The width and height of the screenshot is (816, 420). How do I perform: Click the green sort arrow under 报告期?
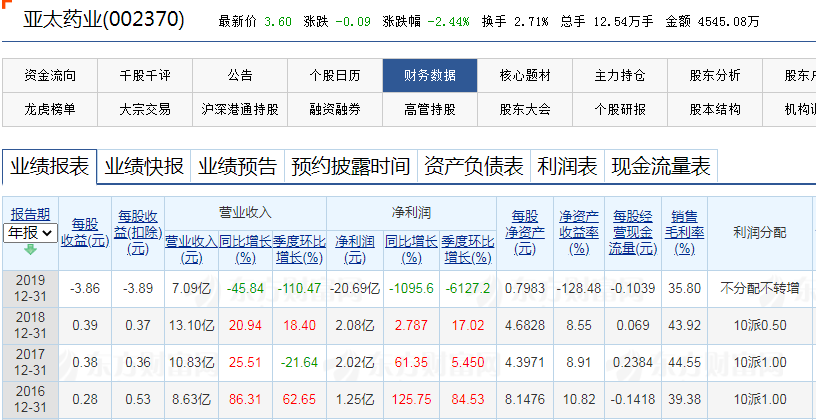pyautogui.click(x=30, y=250)
